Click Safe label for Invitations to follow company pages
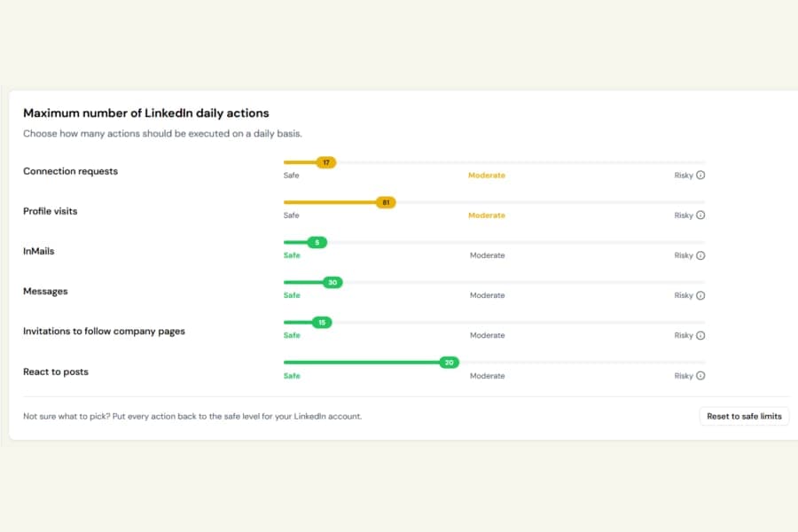Viewport: 798px width, 532px height. click(292, 335)
